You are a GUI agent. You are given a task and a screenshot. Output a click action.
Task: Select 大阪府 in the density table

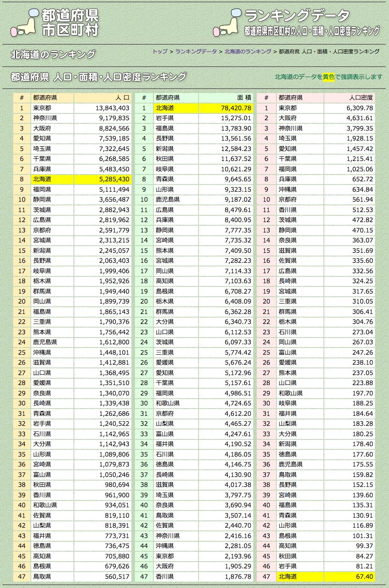[288, 118]
